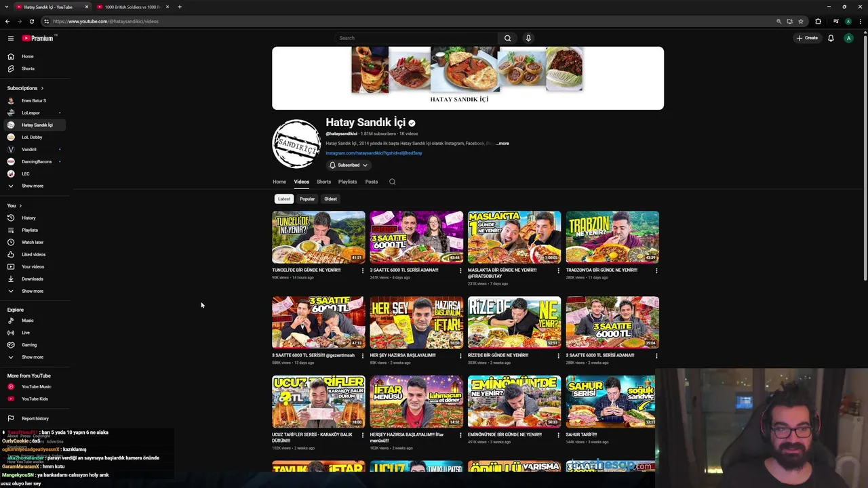This screenshot has height=488, width=868.
Task: Open the account avatar menu
Action: [x=848, y=38]
